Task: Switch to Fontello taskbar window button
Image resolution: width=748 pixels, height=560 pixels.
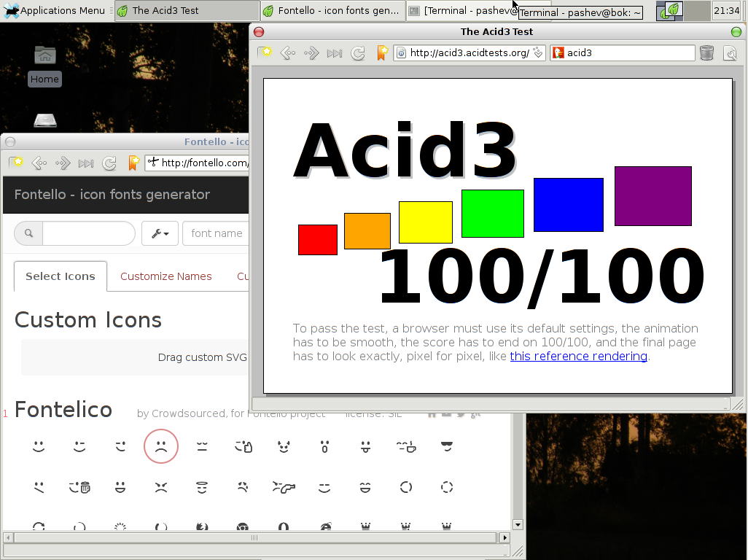Action: tap(333, 10)
